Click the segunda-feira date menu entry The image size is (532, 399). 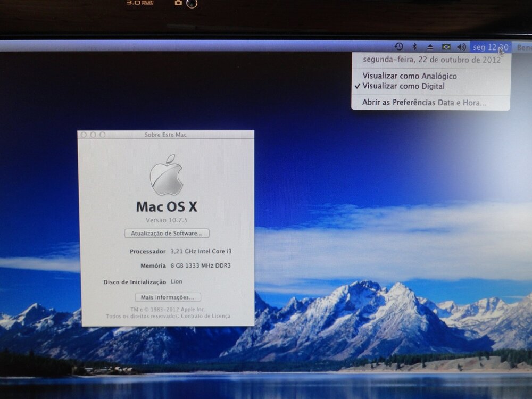coord(431,60)
